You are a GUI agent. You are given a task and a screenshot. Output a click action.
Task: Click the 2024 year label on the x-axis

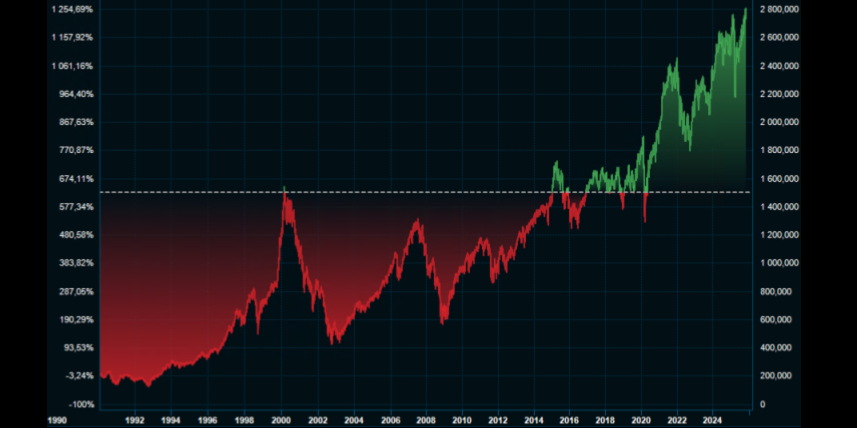pos(712,422)
